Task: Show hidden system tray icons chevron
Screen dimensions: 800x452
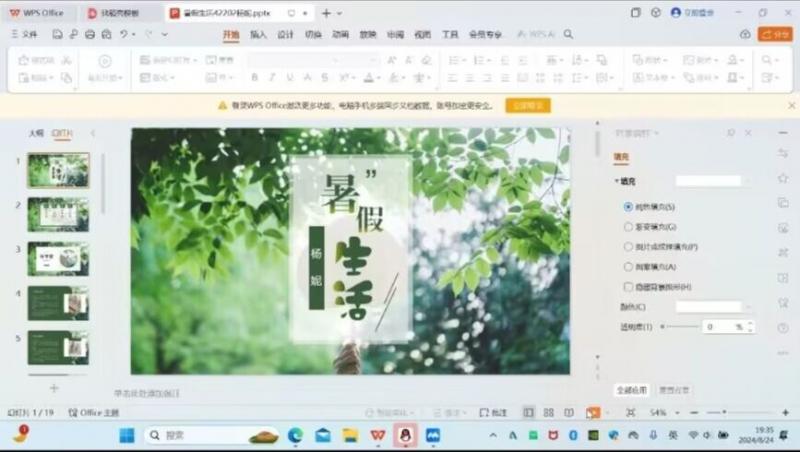Action: 493,435
